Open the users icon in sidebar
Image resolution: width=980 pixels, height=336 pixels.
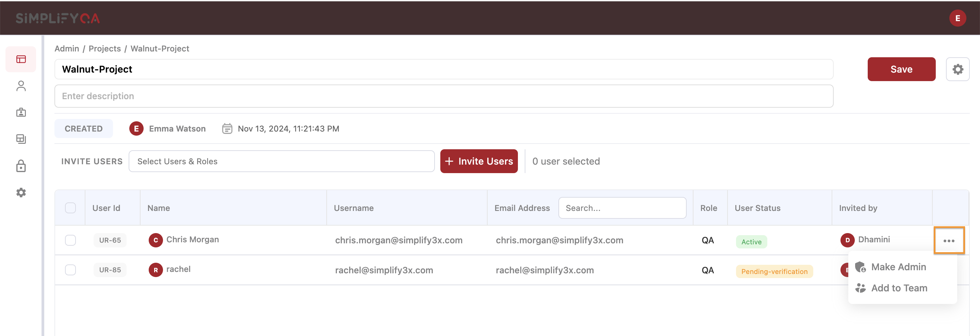pos(21,86)
